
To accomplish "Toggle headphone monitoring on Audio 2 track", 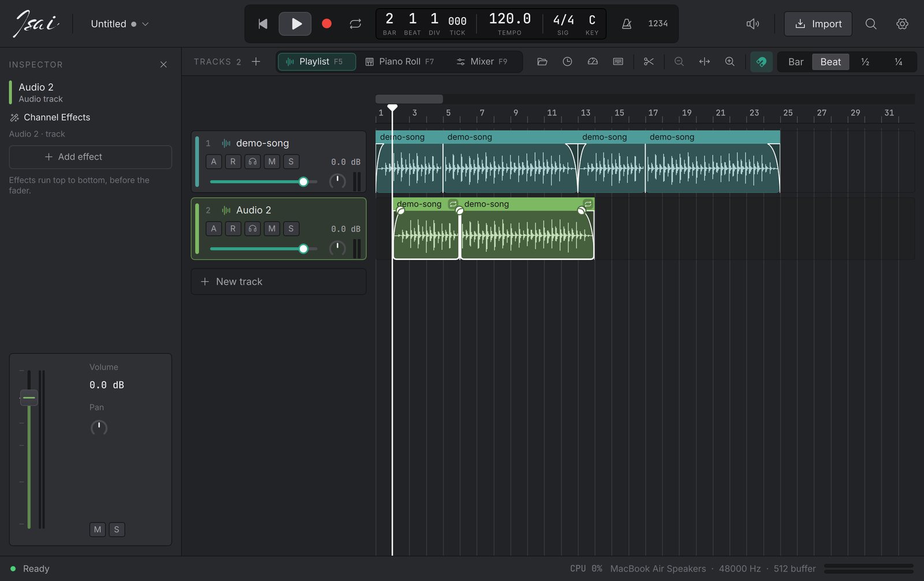I will point(252,229).
